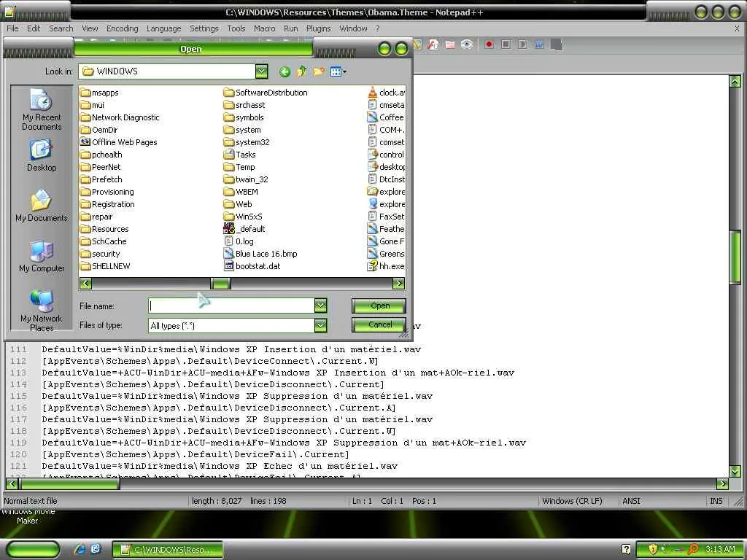Click into the File name field

point(231,306)
